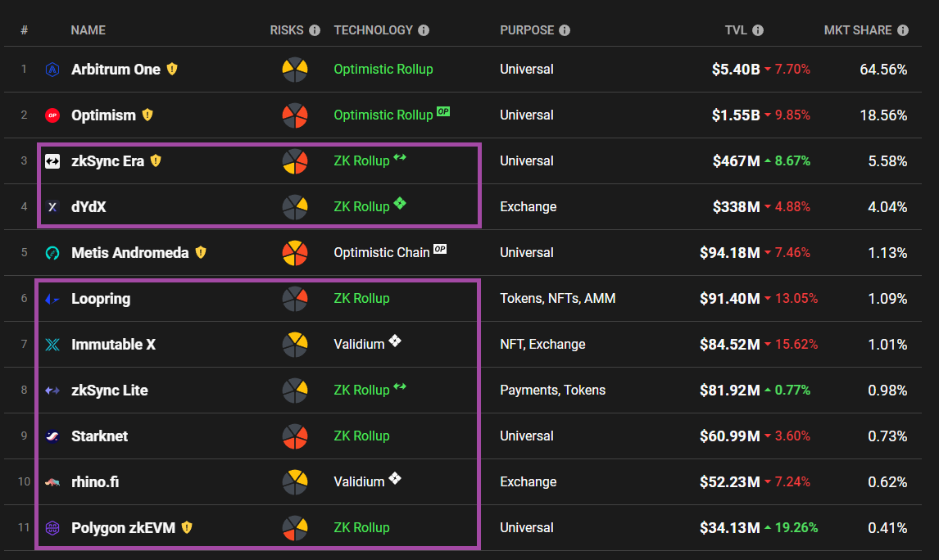Open the dYdX risk pie chart

pos(295,207)
